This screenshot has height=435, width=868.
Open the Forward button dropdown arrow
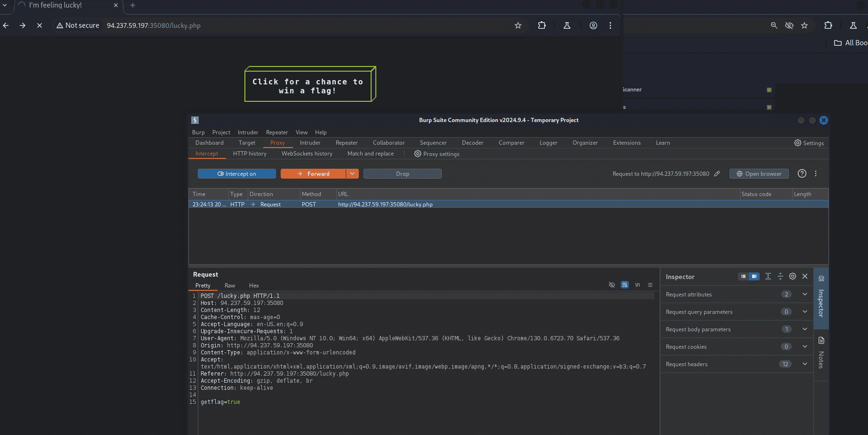click(x=352, y=174)
